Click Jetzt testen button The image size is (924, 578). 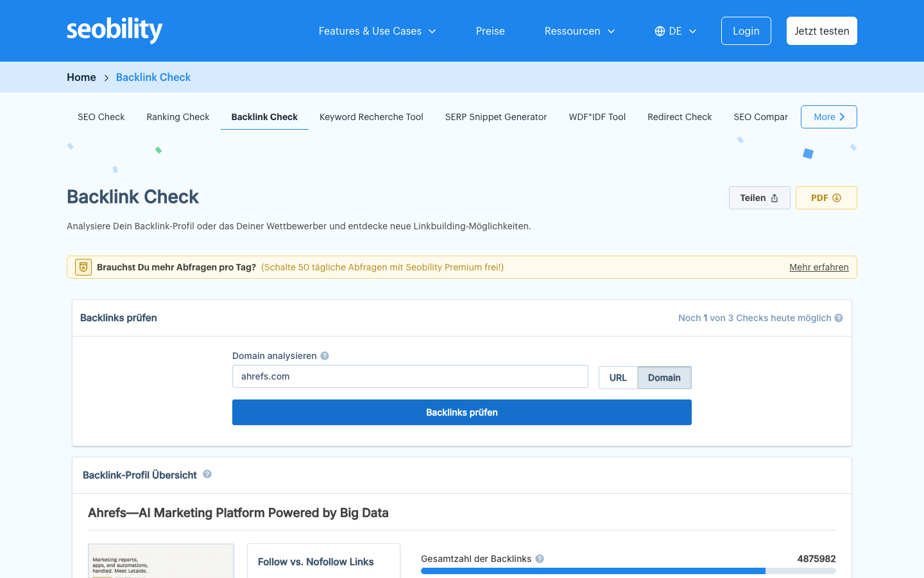[x=822, y=31]
